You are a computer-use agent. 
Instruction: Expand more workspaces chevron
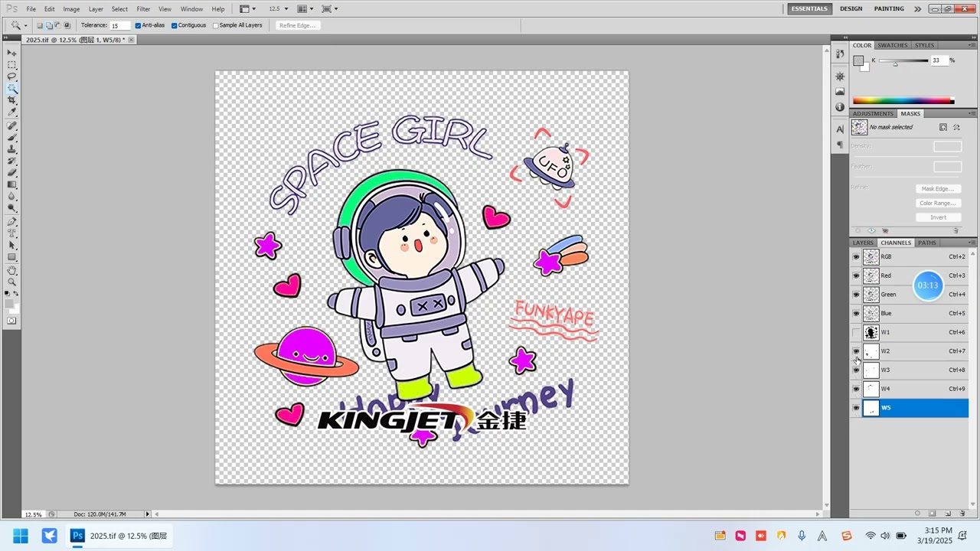(918, 9)
